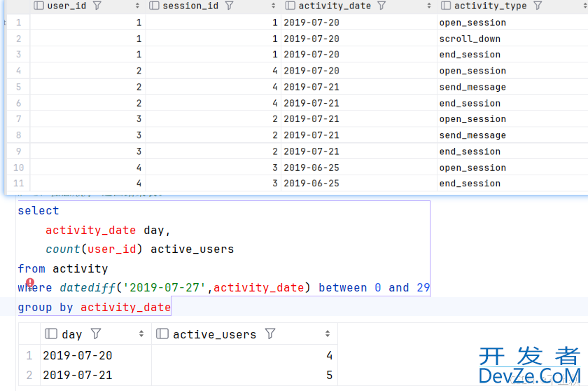Open sort arrows on day column

coord(141,334)
